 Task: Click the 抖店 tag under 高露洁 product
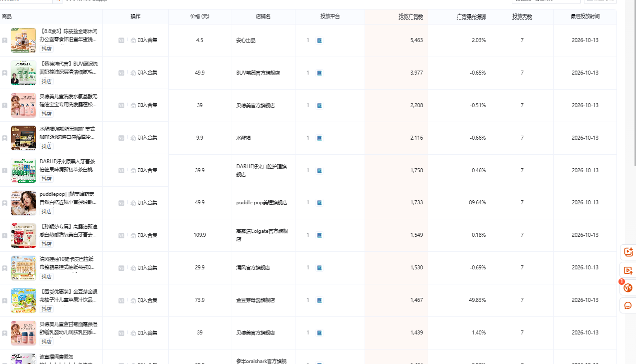(x=47, y=244)
